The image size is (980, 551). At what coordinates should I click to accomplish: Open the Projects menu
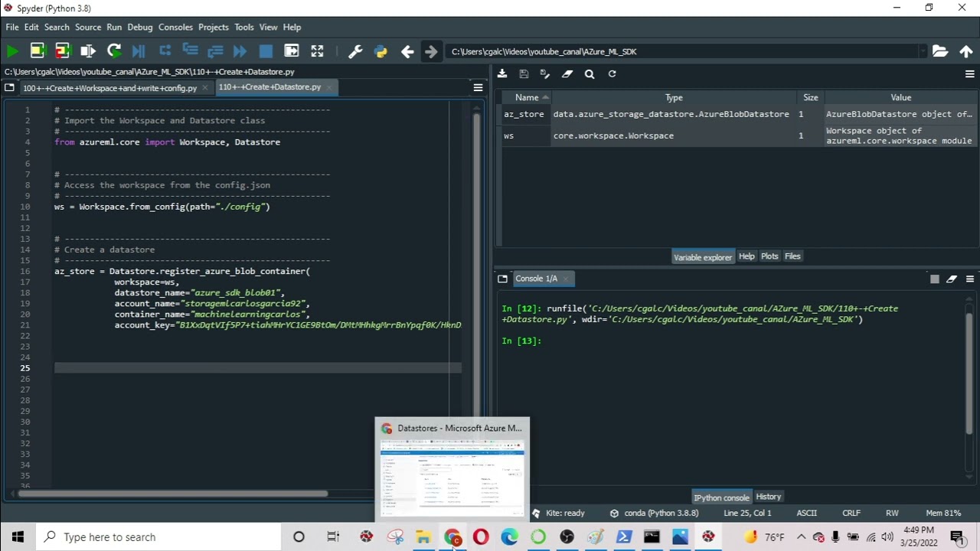(214, 27)
